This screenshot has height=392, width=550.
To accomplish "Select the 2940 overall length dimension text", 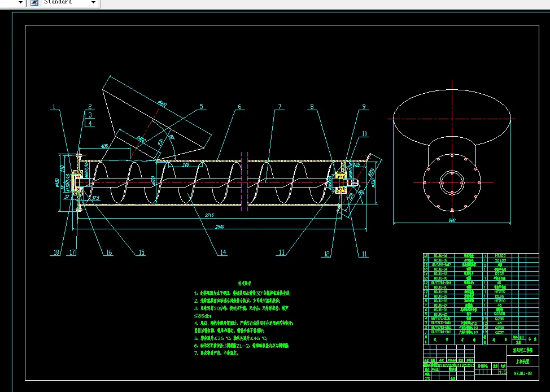I will pos(219,227).
